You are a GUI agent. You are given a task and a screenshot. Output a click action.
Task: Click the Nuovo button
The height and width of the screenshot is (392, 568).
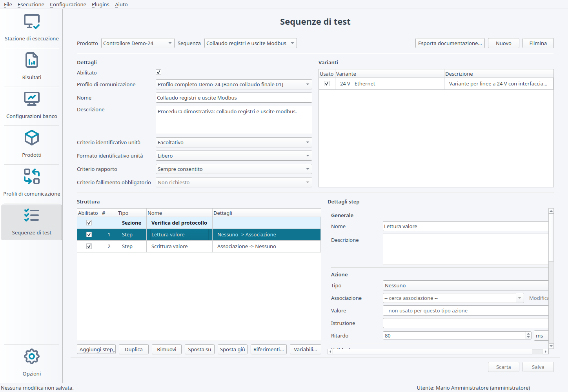tap(504, 43)
